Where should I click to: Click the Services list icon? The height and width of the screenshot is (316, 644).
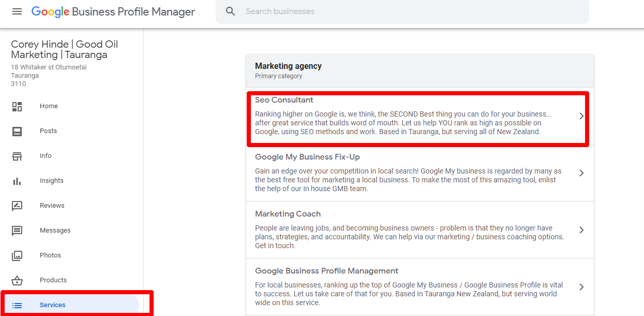17,305
